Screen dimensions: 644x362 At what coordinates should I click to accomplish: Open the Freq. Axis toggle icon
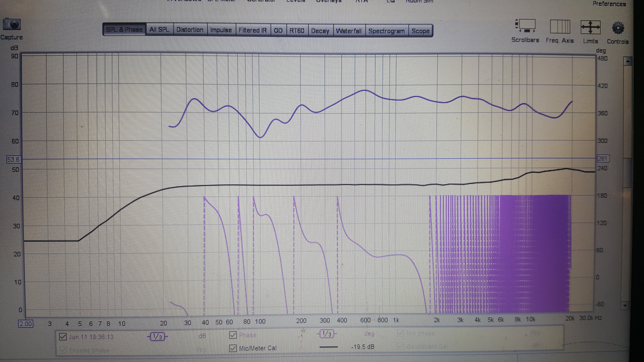pos(560,27)
